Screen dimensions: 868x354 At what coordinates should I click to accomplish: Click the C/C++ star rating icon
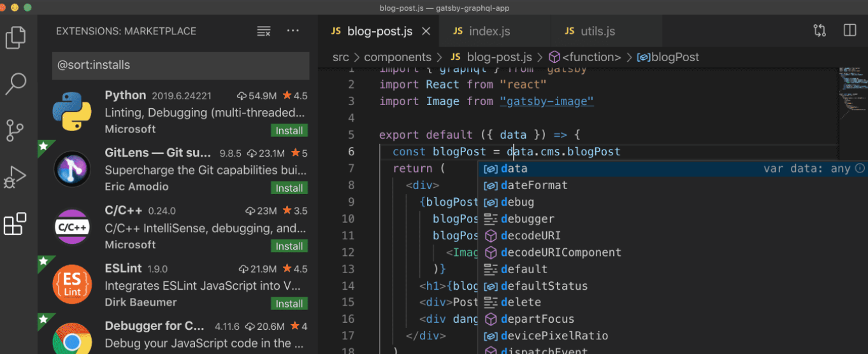(x=286, y=211)
